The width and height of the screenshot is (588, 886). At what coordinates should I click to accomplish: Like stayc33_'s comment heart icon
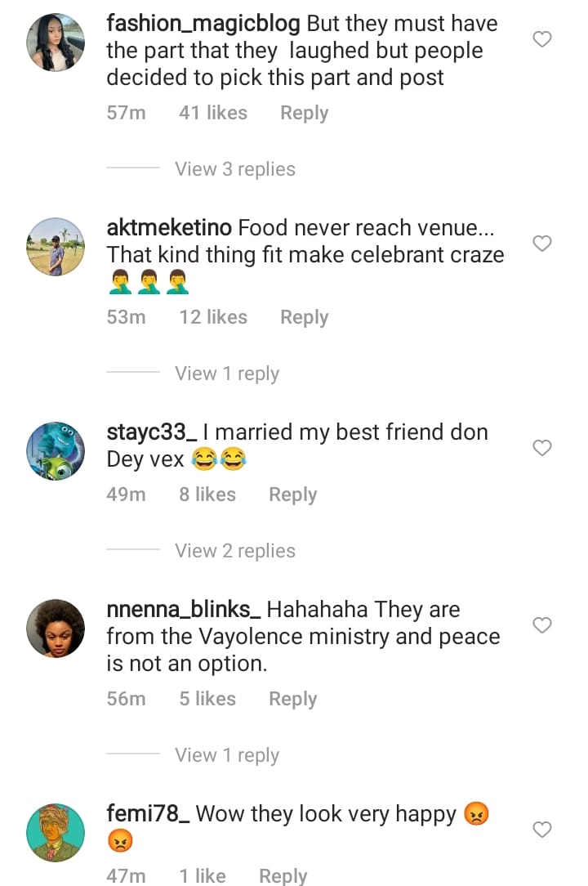coord(542,448)
